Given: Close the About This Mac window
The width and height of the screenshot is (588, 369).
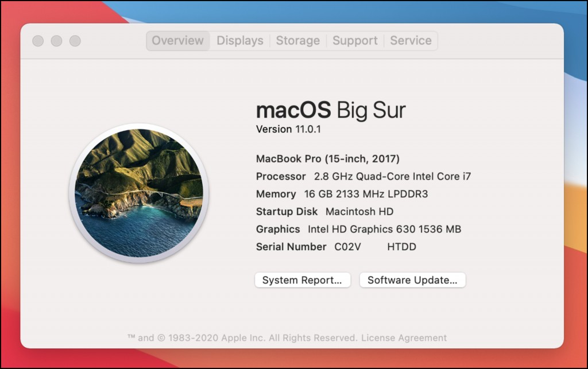Looking at the screenshot, I should click(38, 41).
